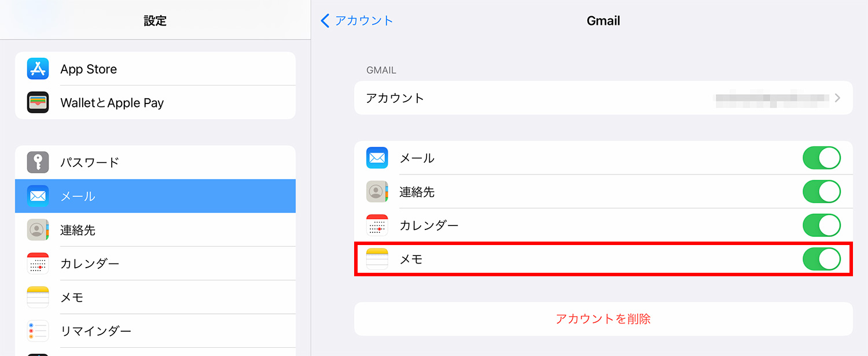The image size is (868, 356).
Task: Disable the メール sync toggle for Gmail
Action: coord(822,158)
